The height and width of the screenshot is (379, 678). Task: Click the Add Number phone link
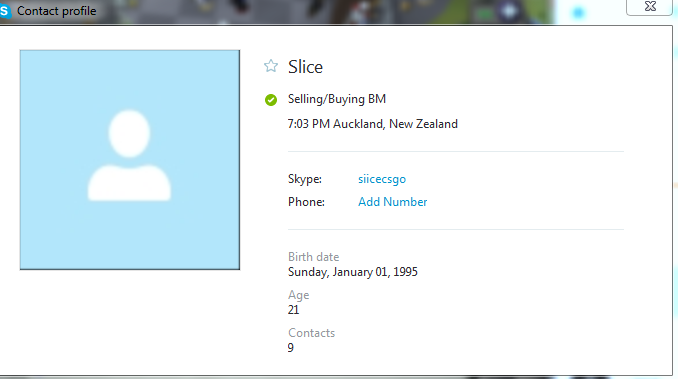click(x=392, y=202)
